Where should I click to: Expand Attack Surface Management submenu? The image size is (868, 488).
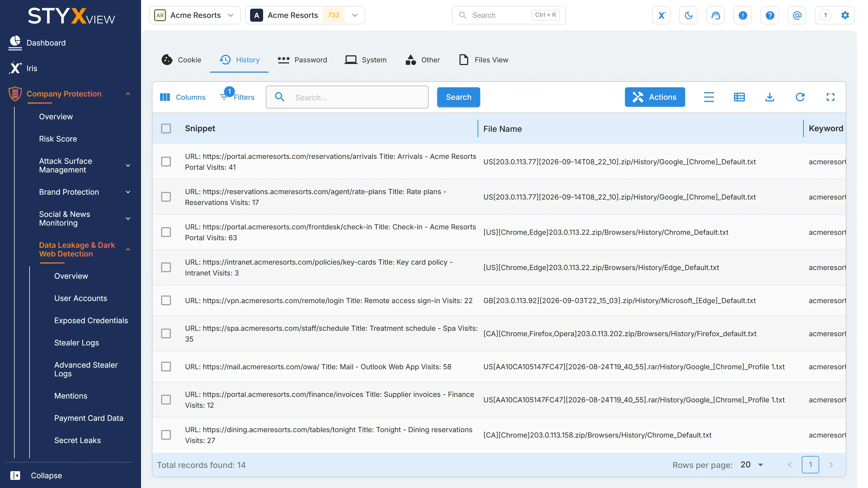128,165
